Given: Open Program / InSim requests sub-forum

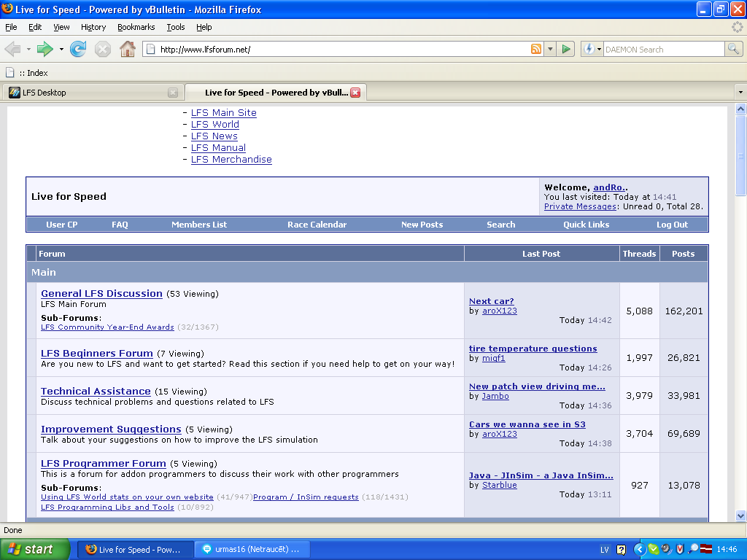Looking at the screenshot, I should pos(306,497).
